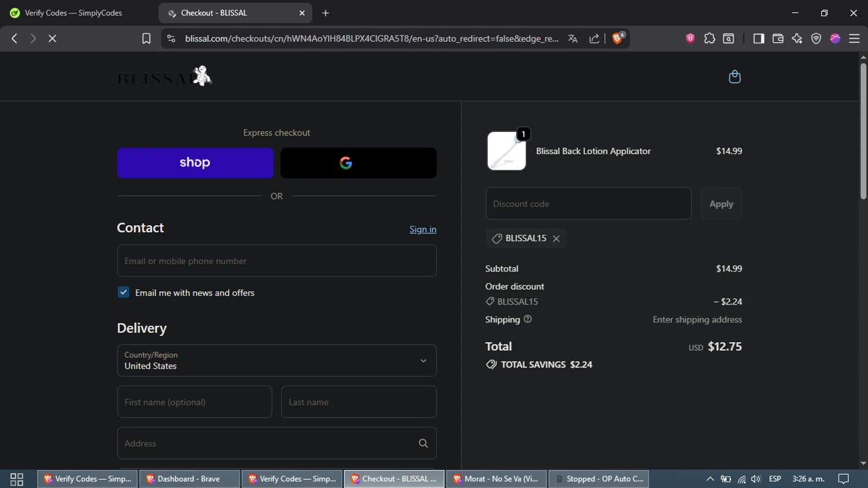Image resolution: width=868 pixels, height=488 pixels.
Task: Click the Back Lotion Applicator product thumbnail
Action: pos(507,151)
